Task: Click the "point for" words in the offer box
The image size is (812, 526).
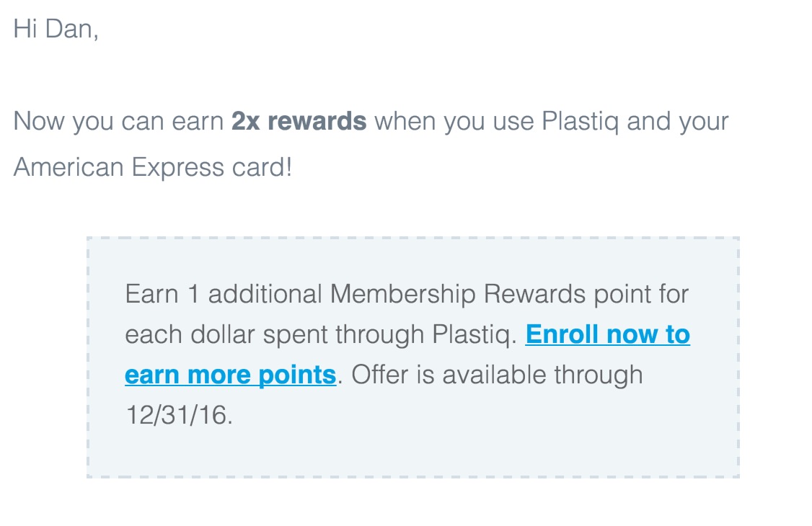Action: (641, 295)
